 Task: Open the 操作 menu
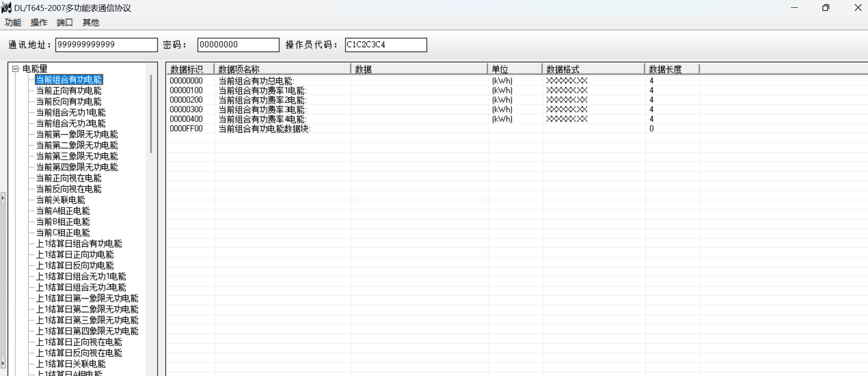[x=39, y=22]
